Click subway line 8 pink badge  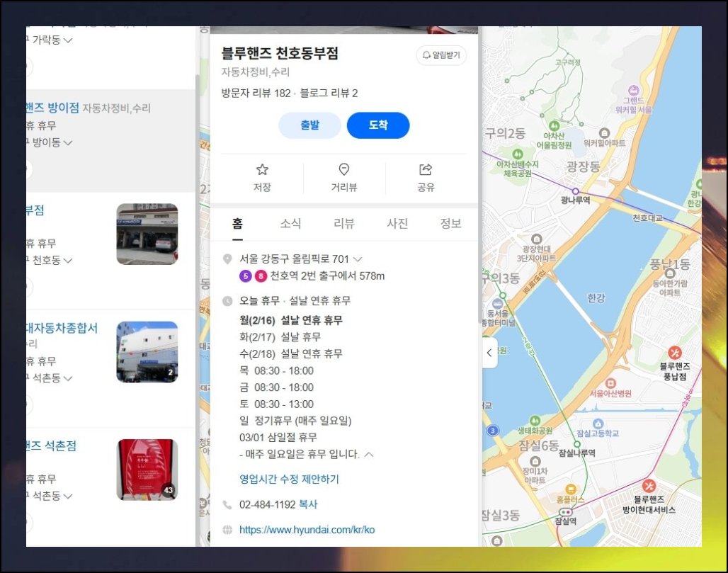click(261, 276)
